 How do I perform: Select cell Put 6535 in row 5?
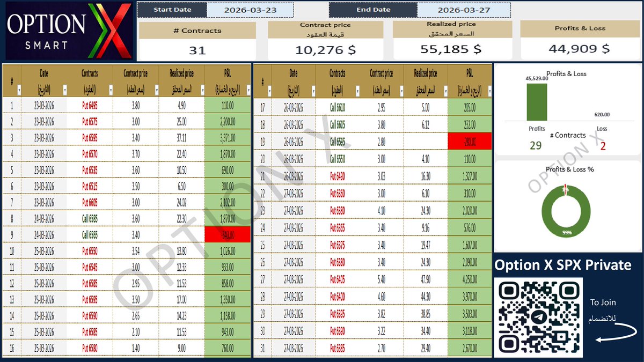pyautogui.click(x=90, y=169)
